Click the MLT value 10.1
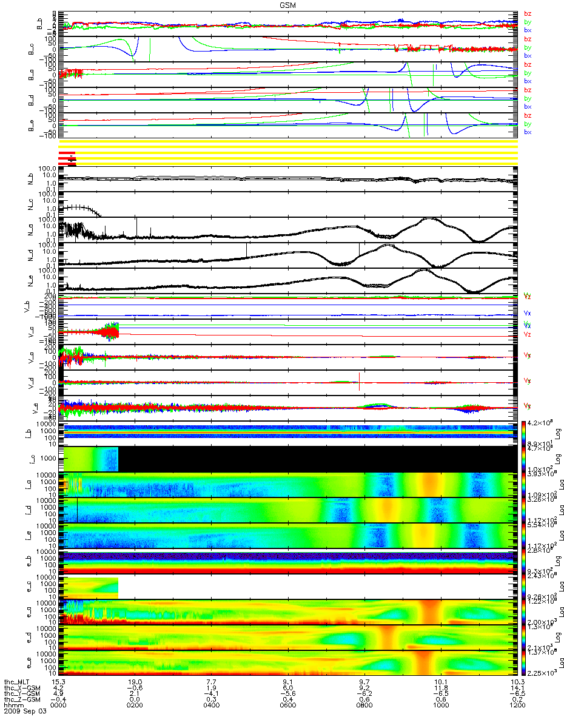The height and width of the screenshot is (728, 564). pos(440,682)
